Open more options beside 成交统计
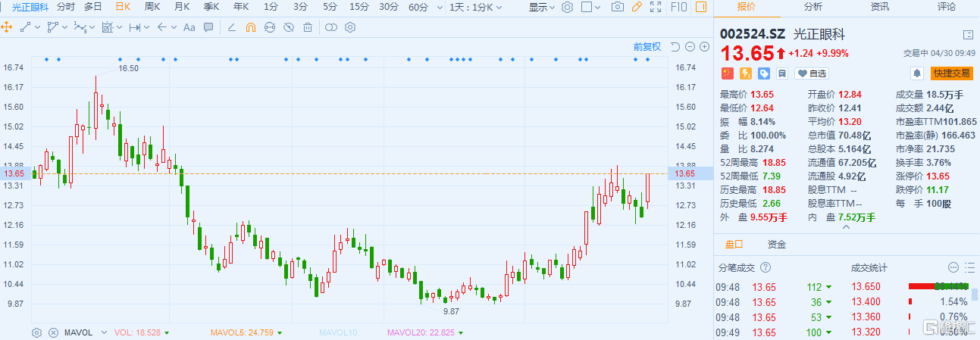 (x=953, y=268)
